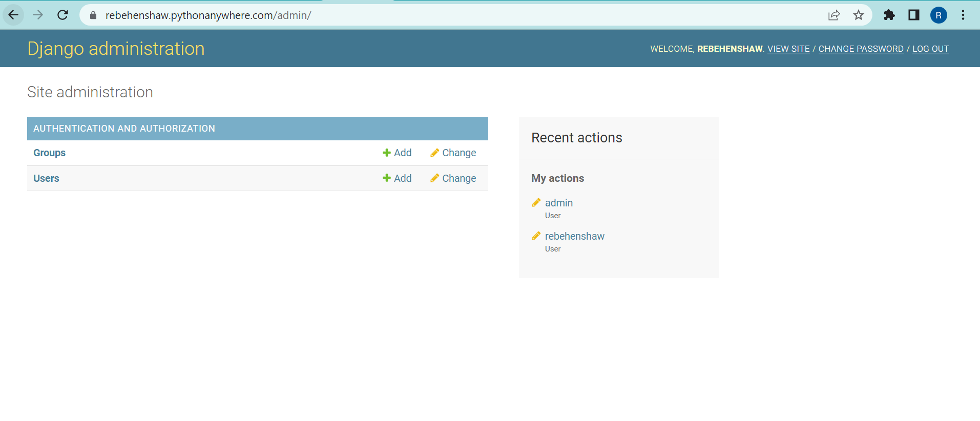Click the browser forward arrow
The height and width of the screenshot is (421, 980).
[x=38, y=15]
